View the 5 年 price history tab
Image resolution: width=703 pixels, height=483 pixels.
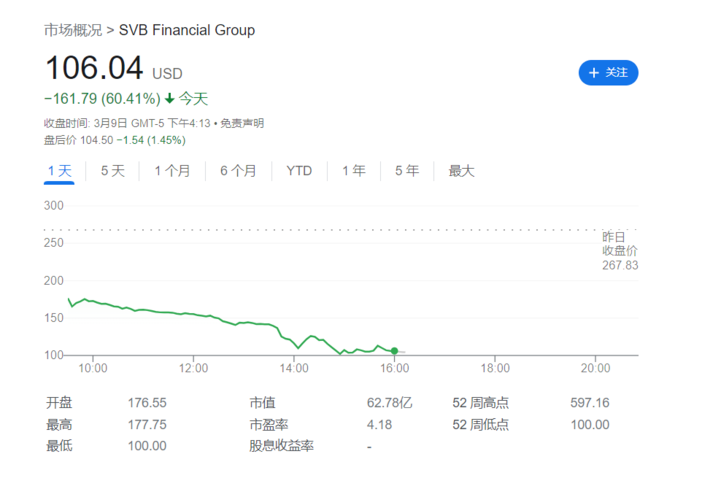[x=407, y=171]
